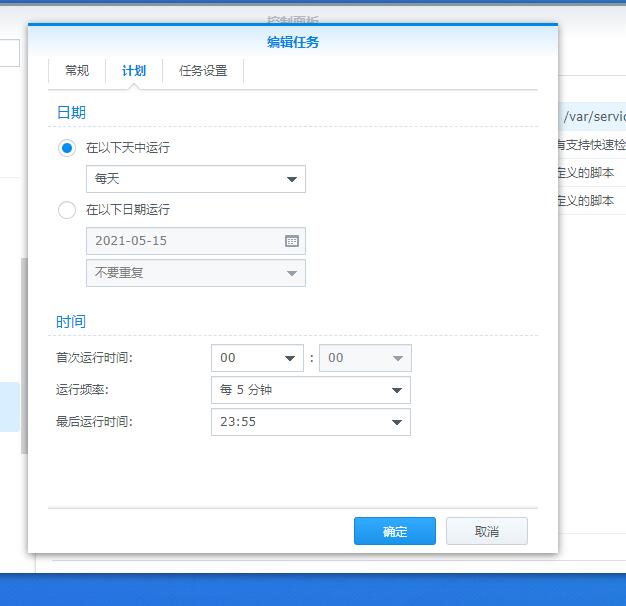Select the first 定义的脚本 row in background list
Viewport: 626px width, 606px height.
(591, 173)
